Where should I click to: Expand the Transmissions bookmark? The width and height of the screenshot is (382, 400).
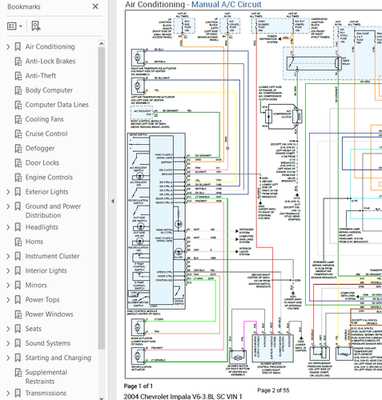[x=8, y=393]
